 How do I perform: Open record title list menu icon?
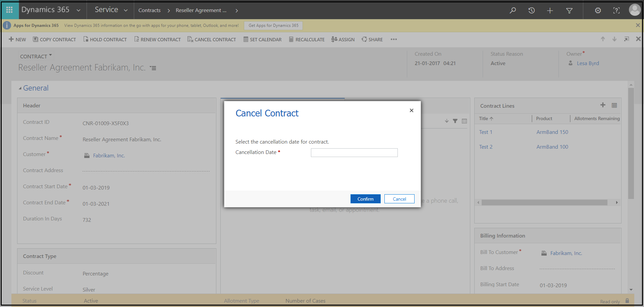[153, 68]
